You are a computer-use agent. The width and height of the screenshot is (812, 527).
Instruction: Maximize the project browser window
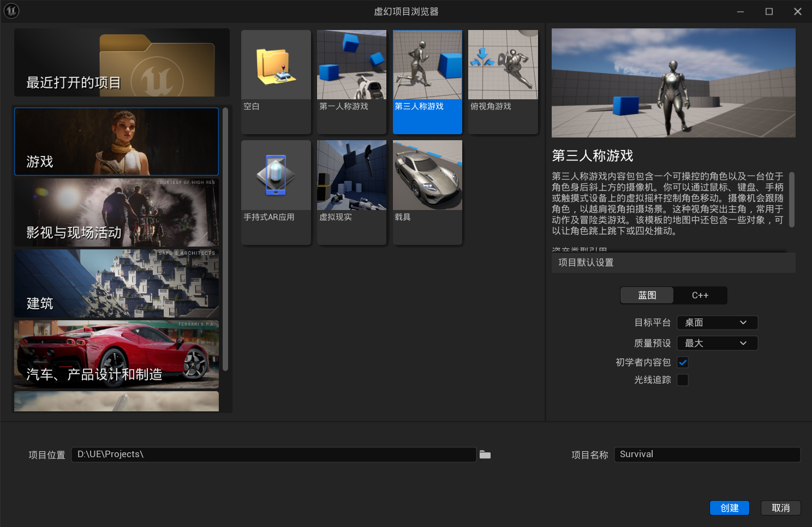(x=769, y=11)
